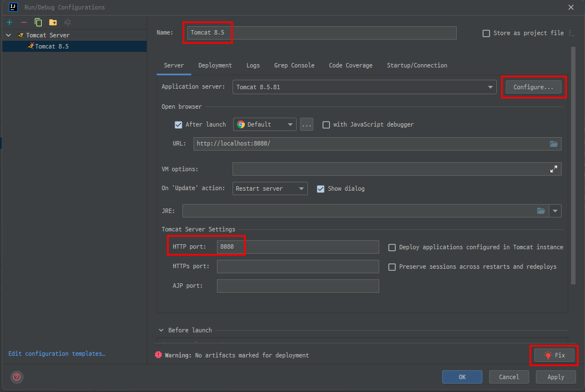The image size is (585, 392).
Task: Expand the VM options field
Action: tap(554, 169)
